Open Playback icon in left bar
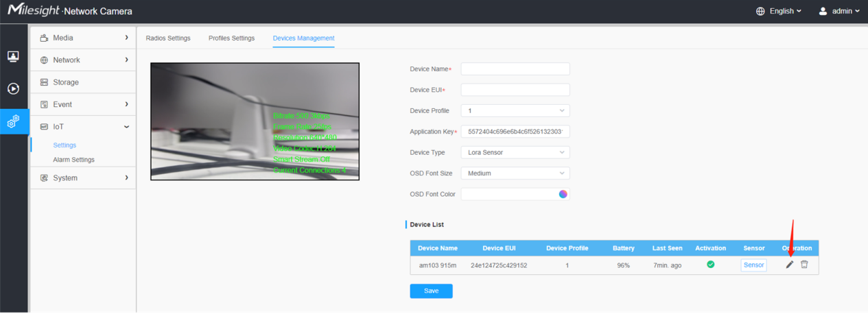Screen dimensions: 868x314 [13, 88]
